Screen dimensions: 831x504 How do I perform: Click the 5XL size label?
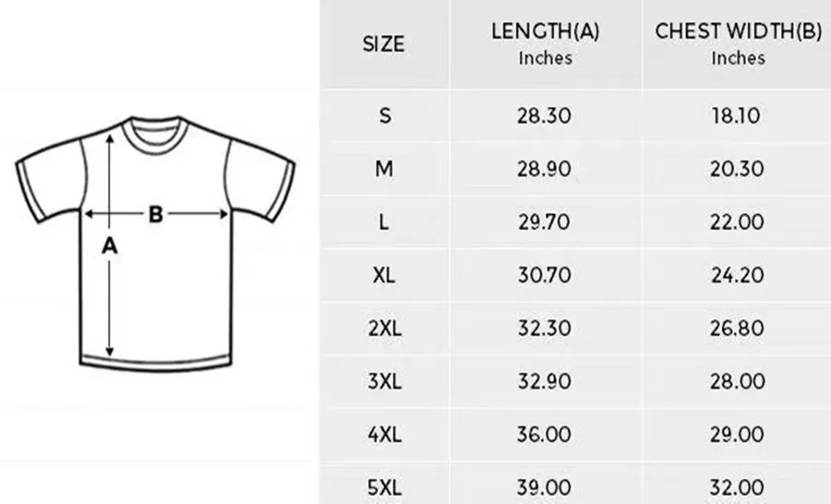pos(384,486)
